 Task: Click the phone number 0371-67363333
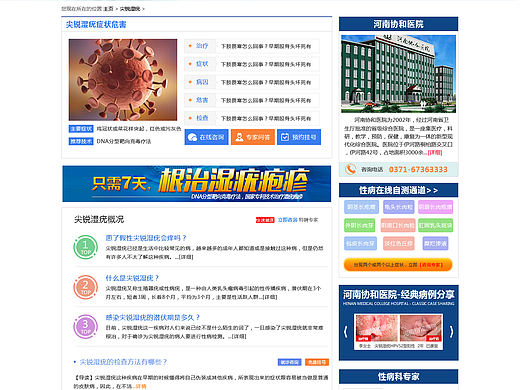click(x=418, y=169)
